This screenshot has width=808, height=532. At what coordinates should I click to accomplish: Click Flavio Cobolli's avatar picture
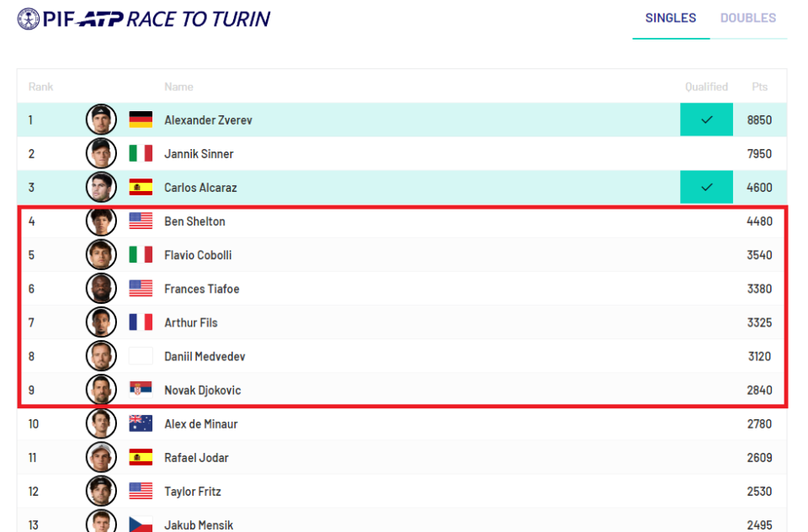101,255
